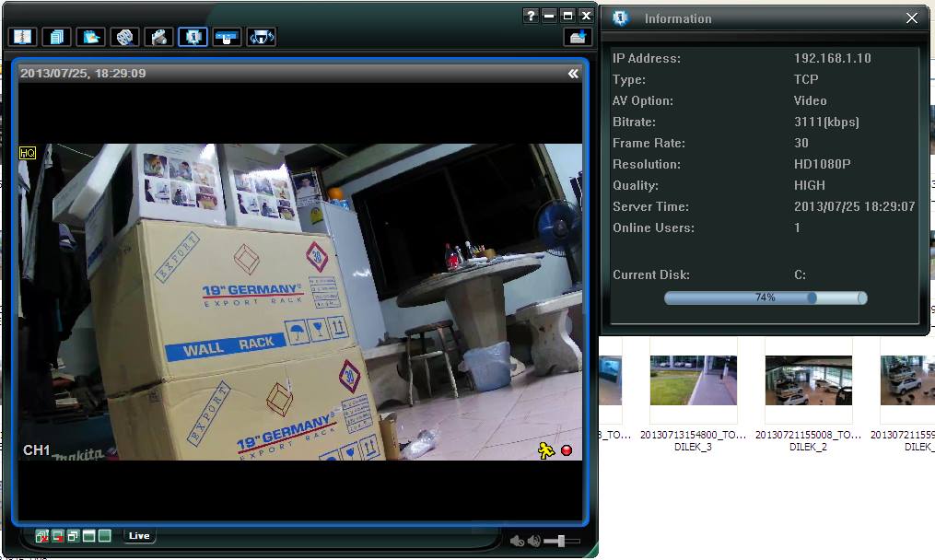This screenshot has width=935, height=560.
Task: Select the file name 20130721155008_TO... DILEK_2
Action: (x=808, y=441)
